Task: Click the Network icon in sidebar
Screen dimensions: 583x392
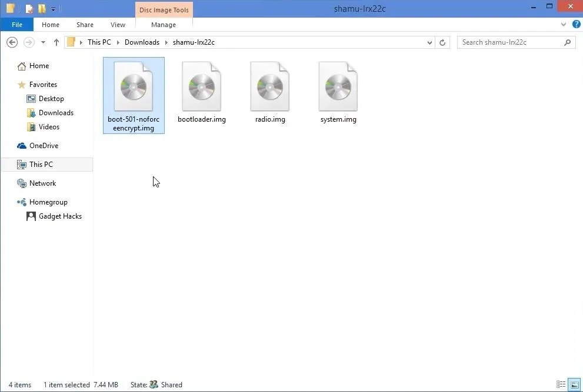Action: 22,183
